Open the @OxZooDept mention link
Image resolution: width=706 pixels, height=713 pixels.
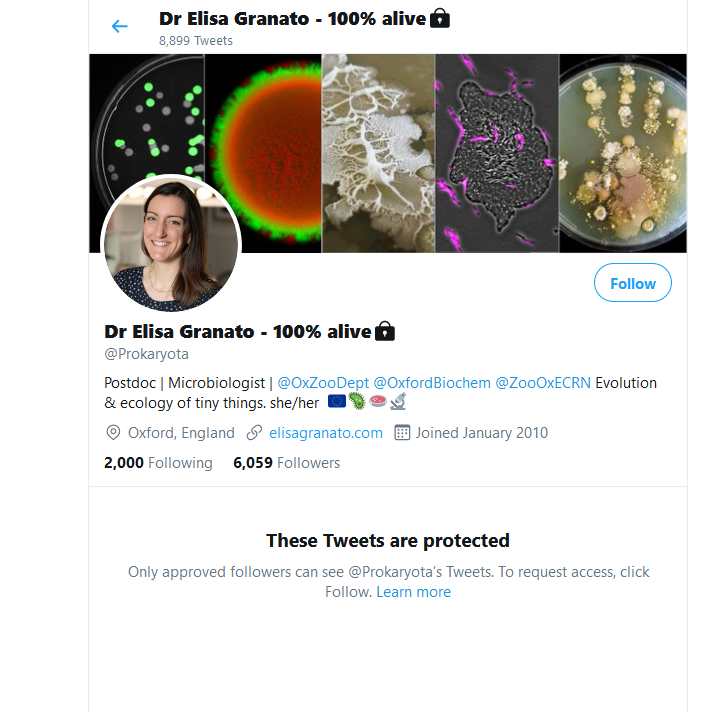click(x=323, y=383)
